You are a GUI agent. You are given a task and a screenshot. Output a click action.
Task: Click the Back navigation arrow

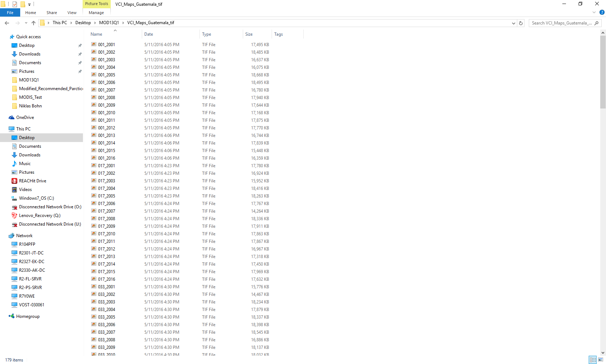click(x=7, y=23)
